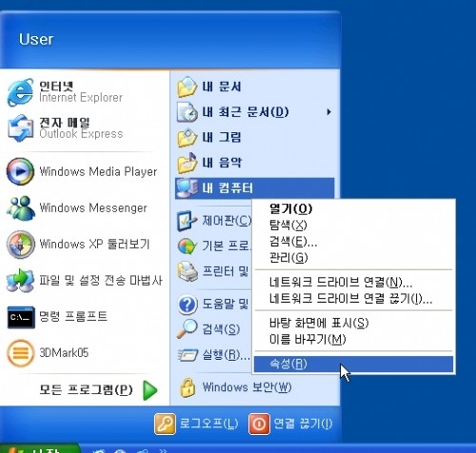476x453 pixels.
Task: Click the 제어판(C) label
Action: coord(227,221)
